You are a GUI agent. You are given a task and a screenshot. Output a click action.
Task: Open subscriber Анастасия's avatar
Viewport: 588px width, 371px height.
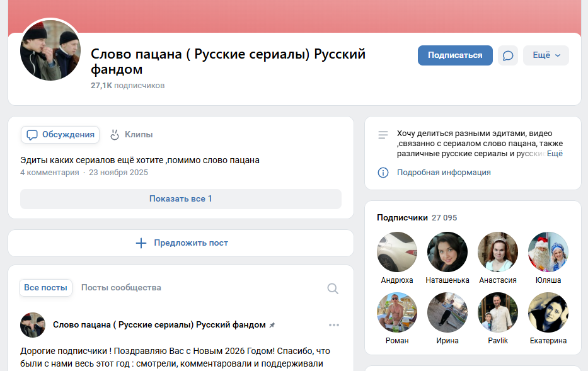click(x=498, y=252)
